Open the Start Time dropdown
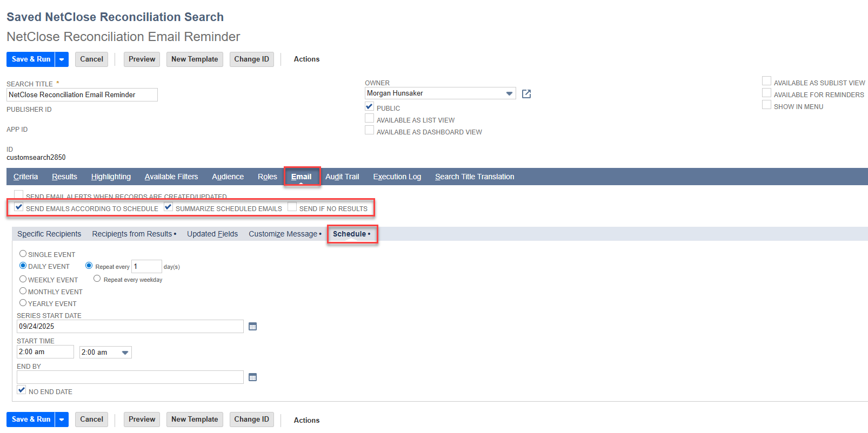 [125, 353]
